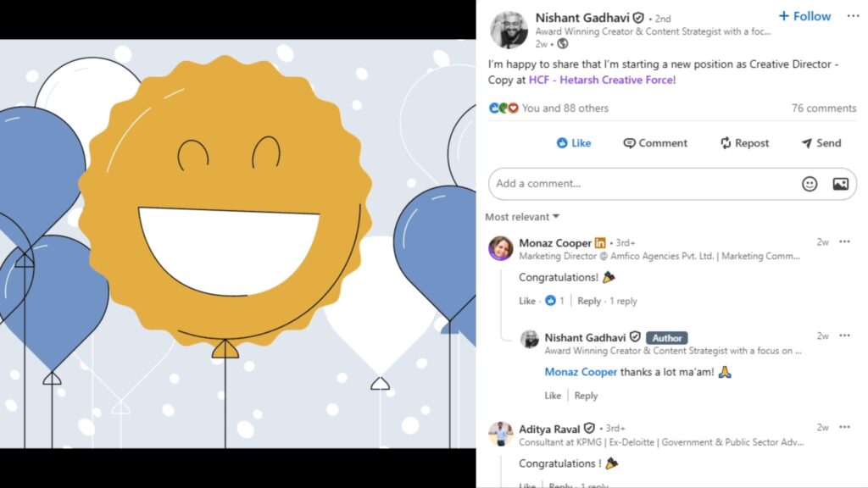Expand the 1 reply thread under Monaz's comment

click(x=623, y=301)
